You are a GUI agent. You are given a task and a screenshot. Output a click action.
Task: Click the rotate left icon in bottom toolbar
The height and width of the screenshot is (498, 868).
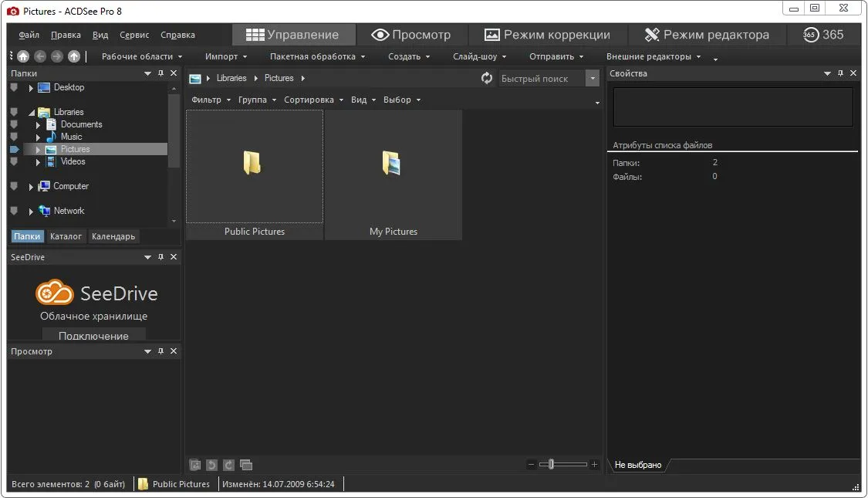tap(211, 465)
